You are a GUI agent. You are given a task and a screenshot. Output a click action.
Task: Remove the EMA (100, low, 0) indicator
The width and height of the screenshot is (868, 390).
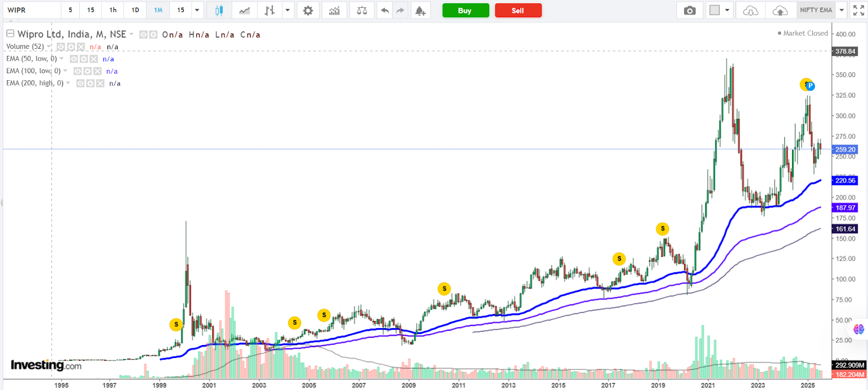coord(97,71)
